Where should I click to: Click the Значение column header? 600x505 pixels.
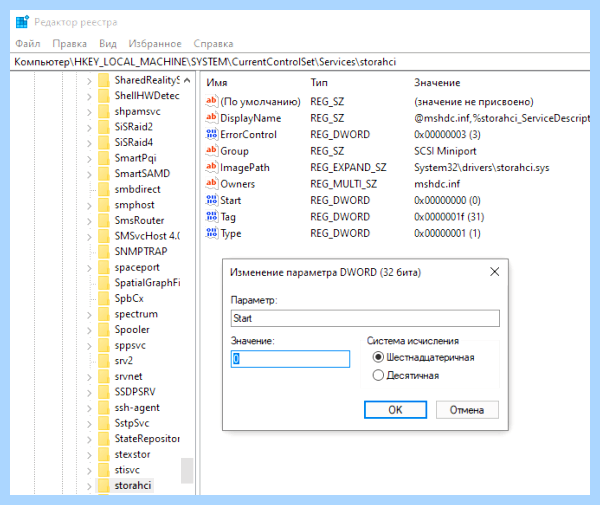437,82
